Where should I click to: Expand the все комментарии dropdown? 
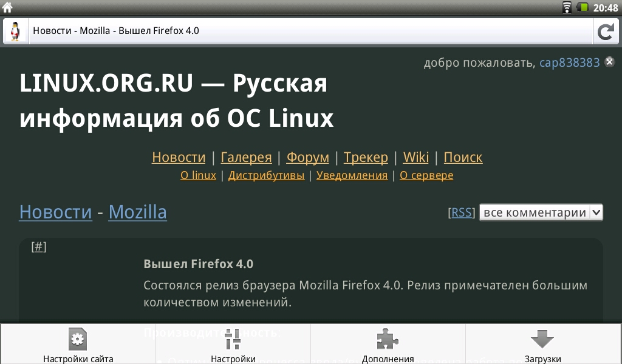(541, 213)
